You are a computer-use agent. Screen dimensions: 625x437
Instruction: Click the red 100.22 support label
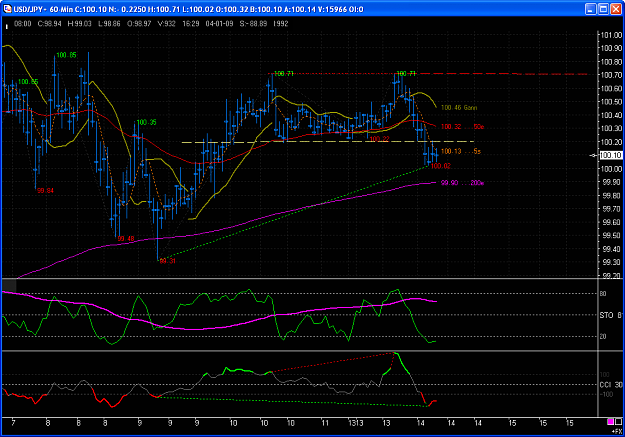[379, 139]
